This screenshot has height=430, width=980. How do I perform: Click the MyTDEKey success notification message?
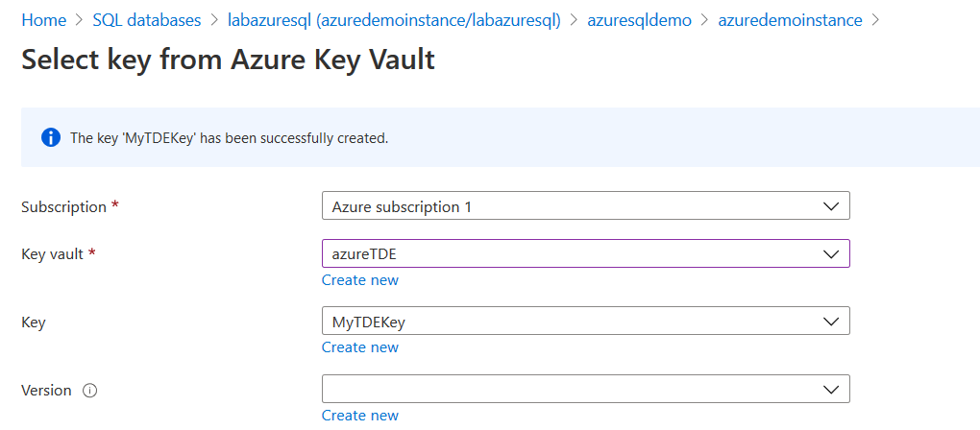click(229, 138)
